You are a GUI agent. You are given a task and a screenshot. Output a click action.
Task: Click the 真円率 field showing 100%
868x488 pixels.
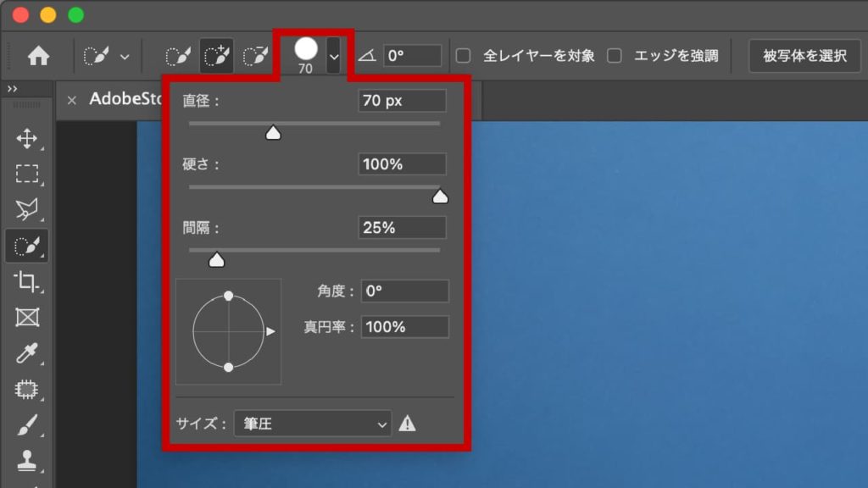click(404, 327)
